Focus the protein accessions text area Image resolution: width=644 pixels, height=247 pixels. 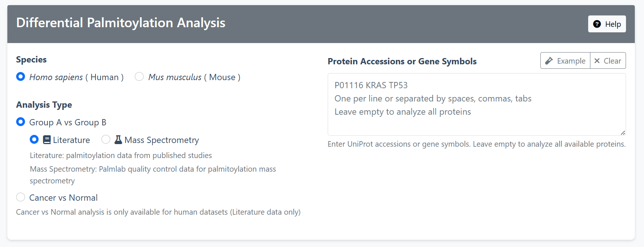(477, 104)
